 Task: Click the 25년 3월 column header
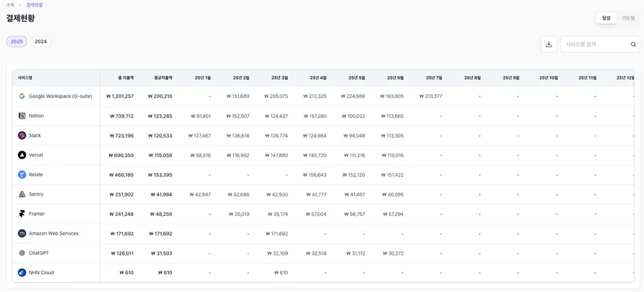(x=280, y=78)
